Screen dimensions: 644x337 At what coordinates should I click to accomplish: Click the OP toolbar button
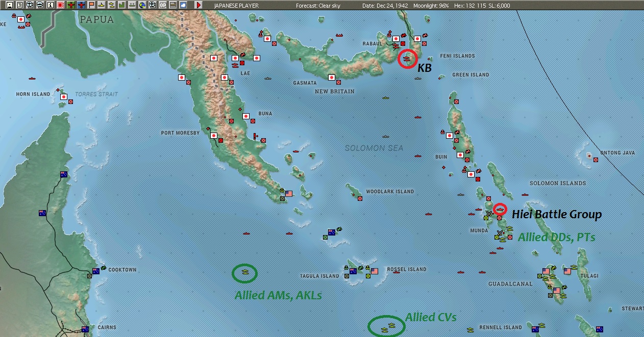coord(163,5)
